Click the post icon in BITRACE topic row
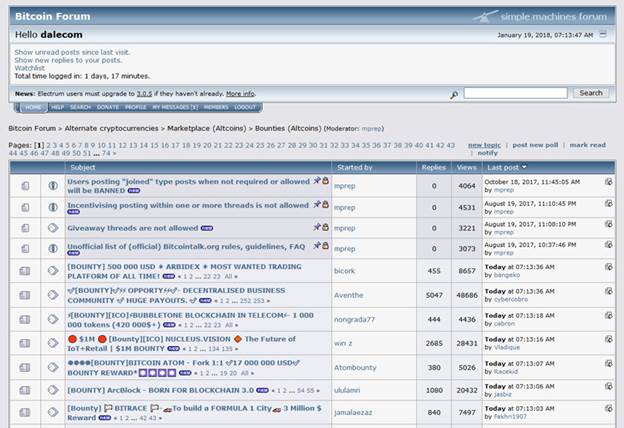The width and height of the screenshot is (624, 428). coord(53,412)
